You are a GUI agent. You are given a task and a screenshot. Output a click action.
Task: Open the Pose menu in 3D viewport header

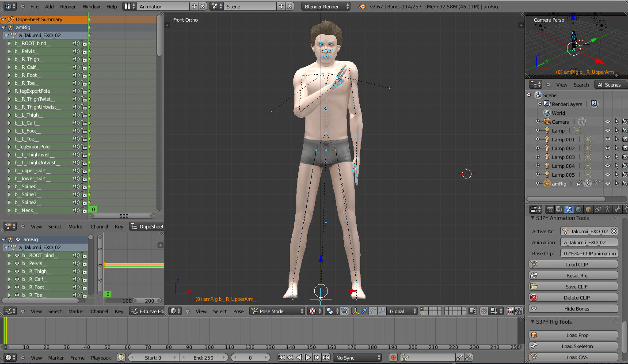pos(238,311)
